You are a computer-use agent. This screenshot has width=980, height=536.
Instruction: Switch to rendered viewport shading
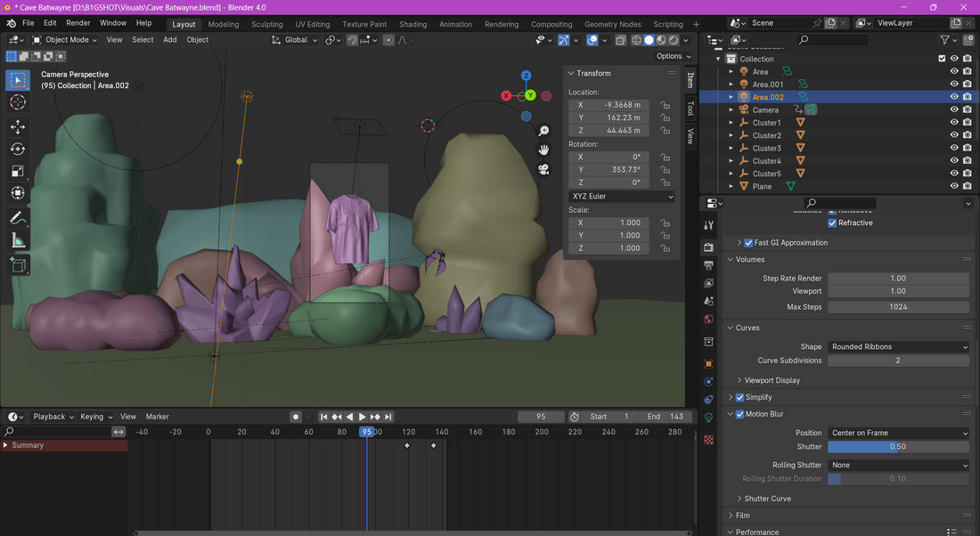674,40
